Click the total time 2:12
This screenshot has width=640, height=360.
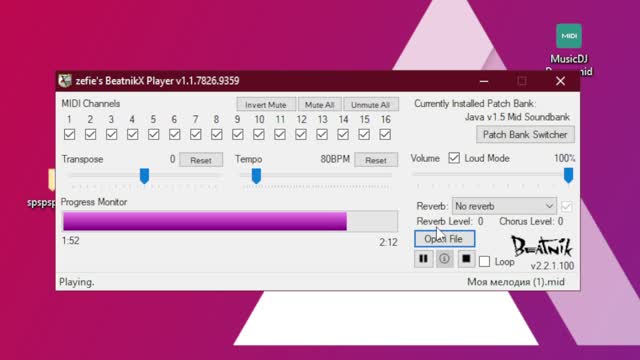pyautogui.click(x=388, y=242)
